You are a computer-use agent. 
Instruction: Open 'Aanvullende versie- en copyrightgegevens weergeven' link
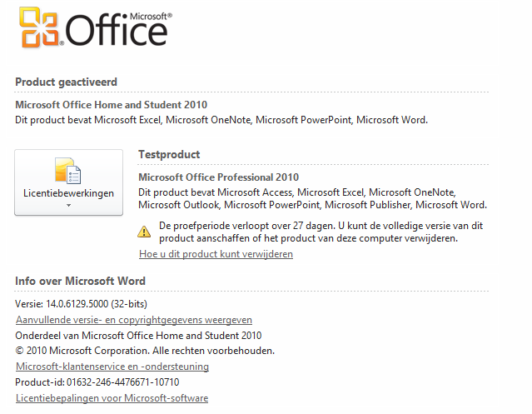pyautogui.click(x=134, y=320)
